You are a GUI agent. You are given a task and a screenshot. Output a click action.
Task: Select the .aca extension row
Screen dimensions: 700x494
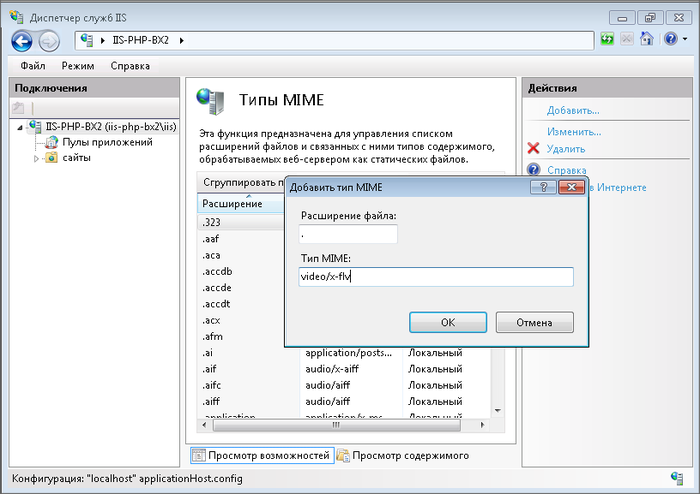(x=241, y=255)
